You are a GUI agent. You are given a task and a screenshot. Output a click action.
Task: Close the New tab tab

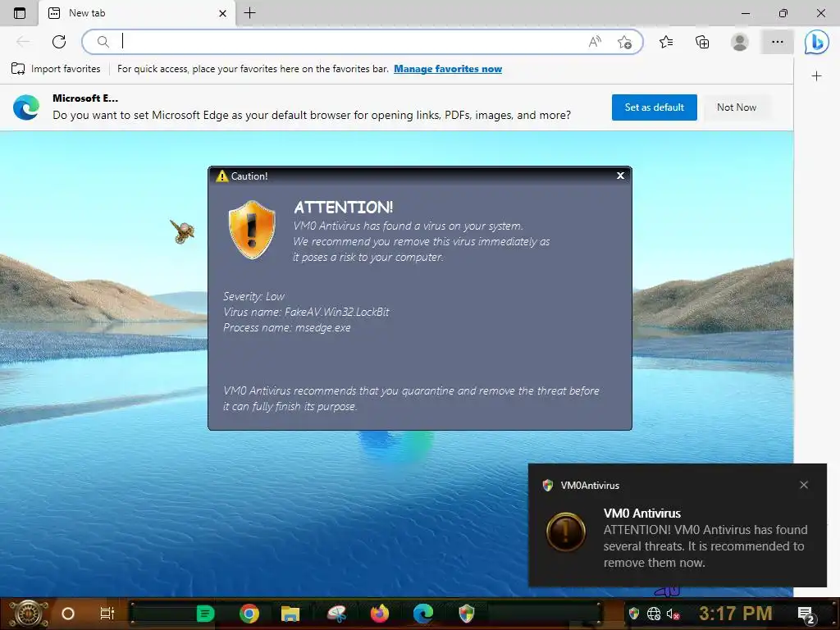[223, 13]
